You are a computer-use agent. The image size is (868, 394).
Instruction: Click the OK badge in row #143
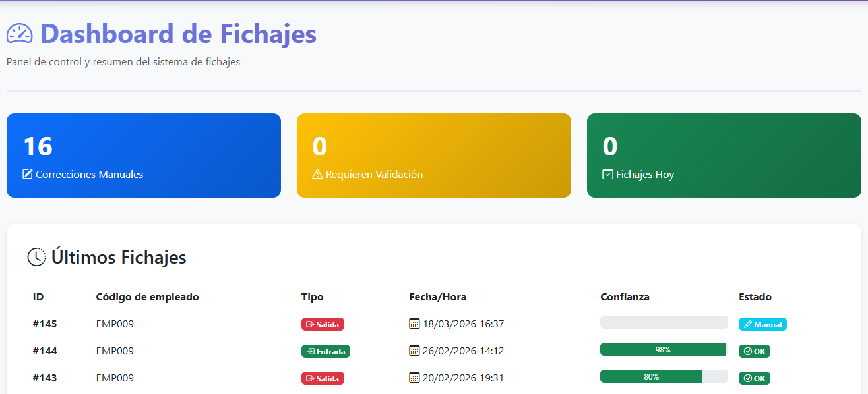click(x=754, y=378)
